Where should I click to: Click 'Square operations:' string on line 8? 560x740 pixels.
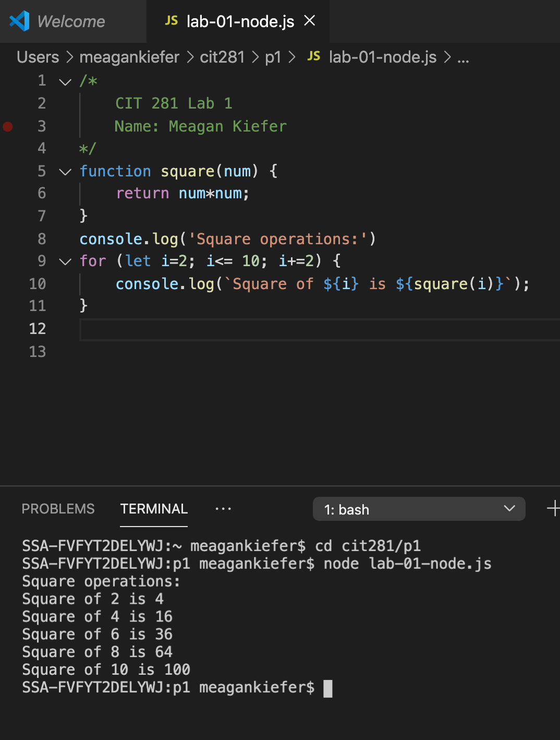[278, 239]
